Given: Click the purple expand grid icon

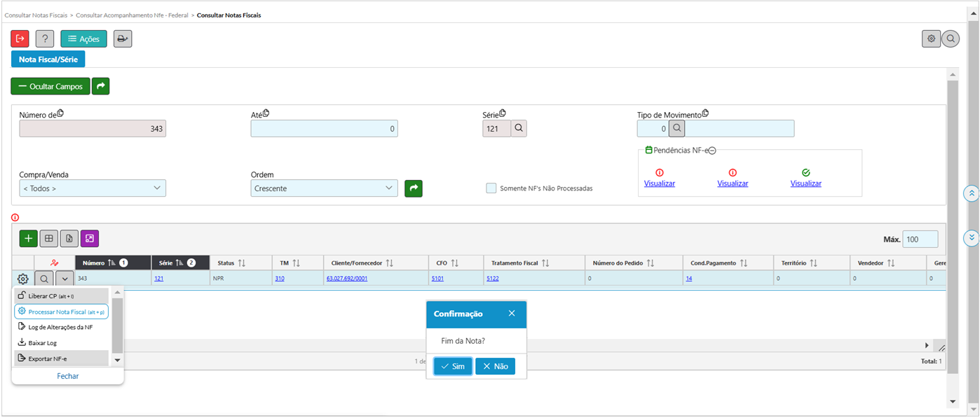Looking at the screenshot, I should (x=90, y=239).
